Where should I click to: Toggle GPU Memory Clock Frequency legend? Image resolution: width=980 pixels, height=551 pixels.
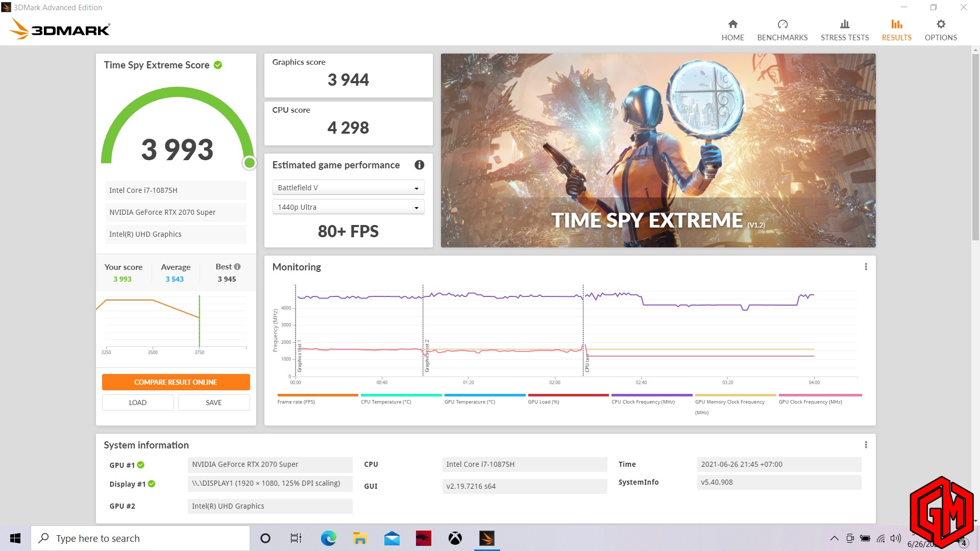click(x=736, y=404)
